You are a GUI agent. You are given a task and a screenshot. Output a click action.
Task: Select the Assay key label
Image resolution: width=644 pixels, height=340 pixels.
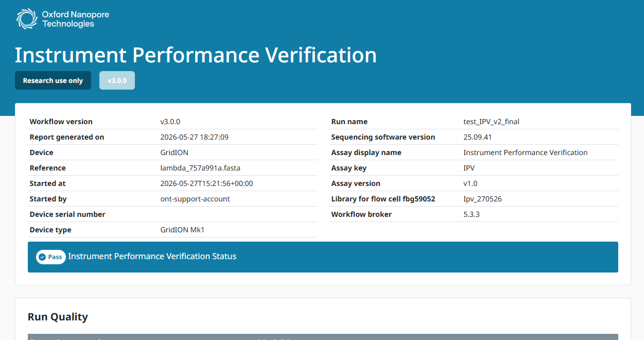point(349,168)
